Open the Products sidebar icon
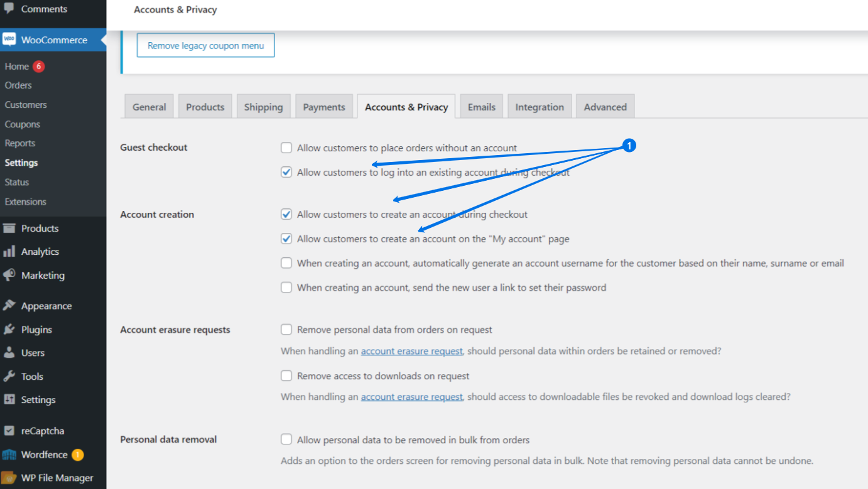 click(x=9, y=228)
